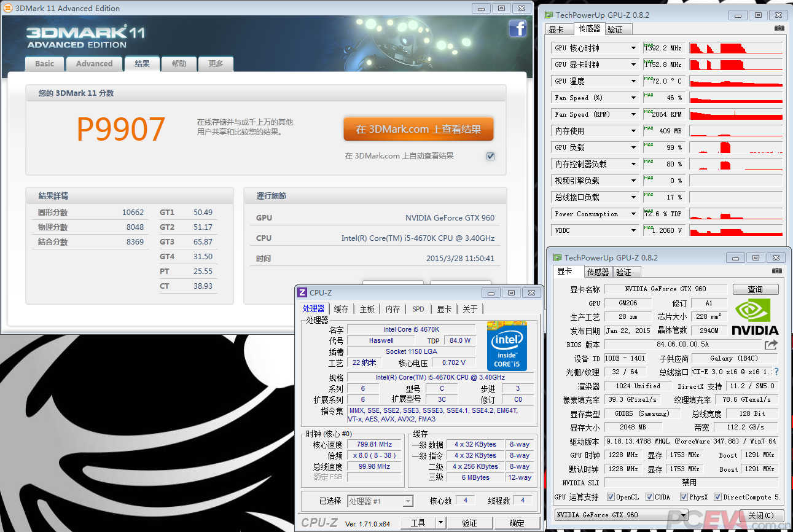Click the GPU-Z sensors window title icon
Screen dimensions: 793x532
tap(549, 15)
